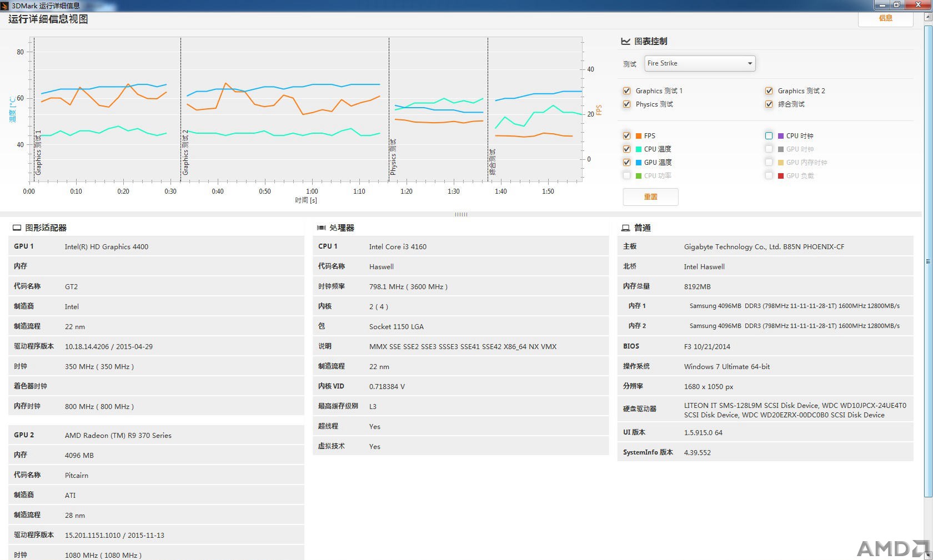Screen dimensions: 933x560
Task: Open the Fire Strike test dropdown
Action: tap(700, 63)
